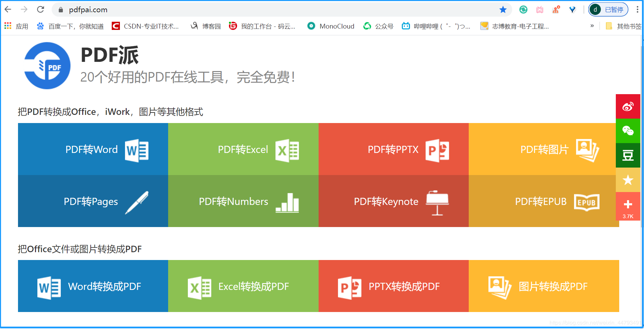Open the green circular sync extension icon

click(x=523, y=10)
